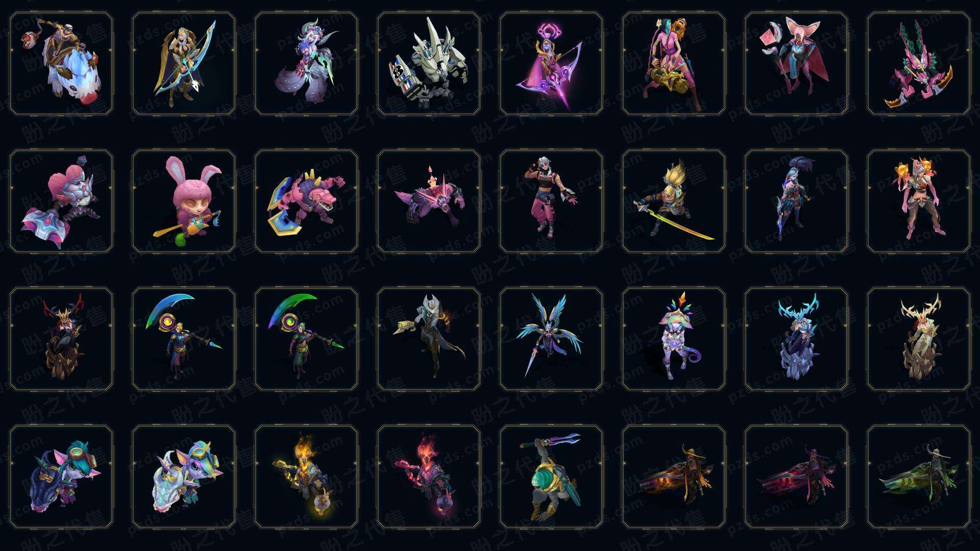Pick the pink minigun girl skin
The height and width of the screenshot is (551, 980).
coord(674,64)
